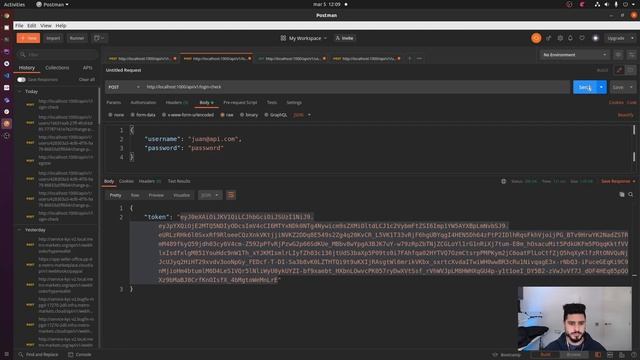Open the POST method dropdown
The image size is (640, 360).
[124, 87]
